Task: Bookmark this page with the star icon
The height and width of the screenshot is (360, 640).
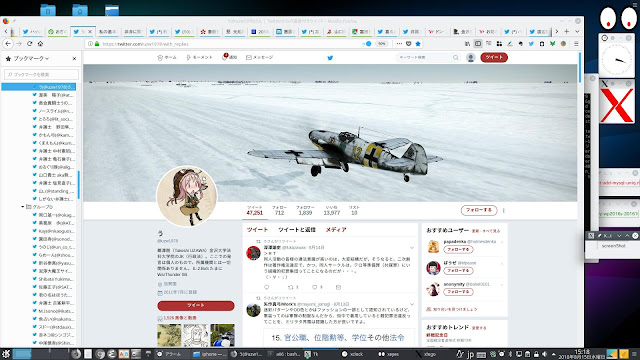Action: pyautogui.click(x=418, y=44)
